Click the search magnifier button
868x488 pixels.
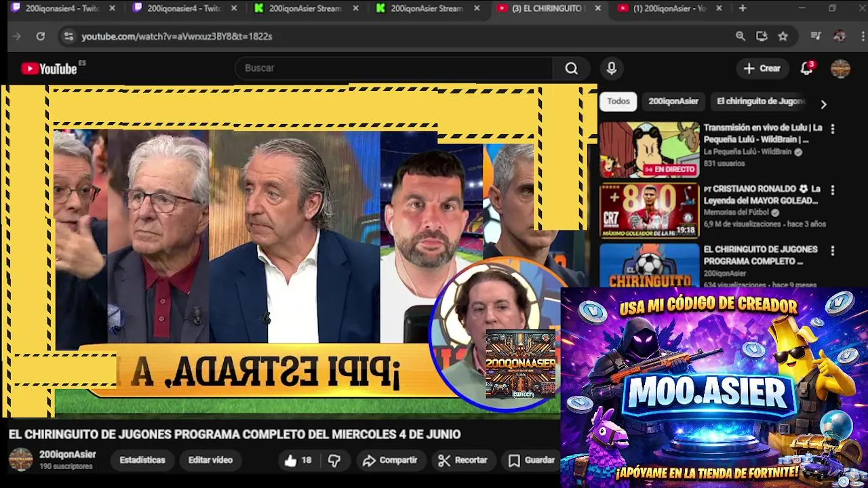point(571,68)
